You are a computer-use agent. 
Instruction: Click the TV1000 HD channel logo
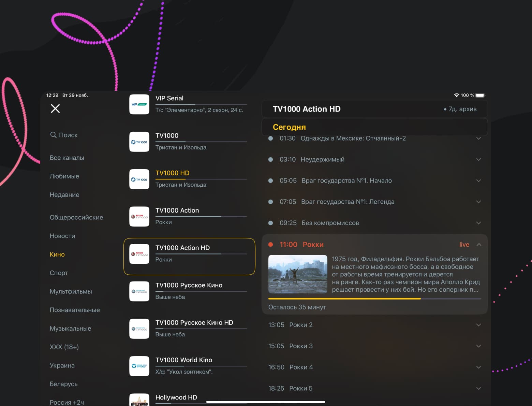(139, 179)
